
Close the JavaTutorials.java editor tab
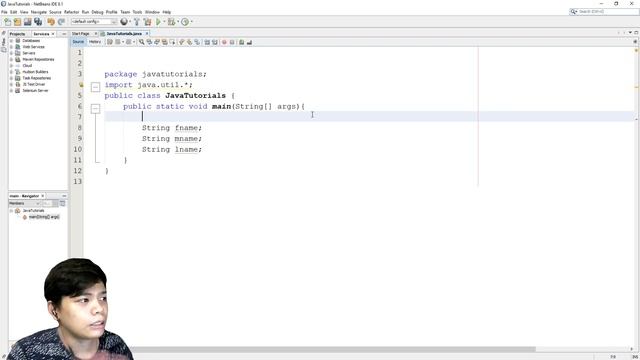coord(147,33)
